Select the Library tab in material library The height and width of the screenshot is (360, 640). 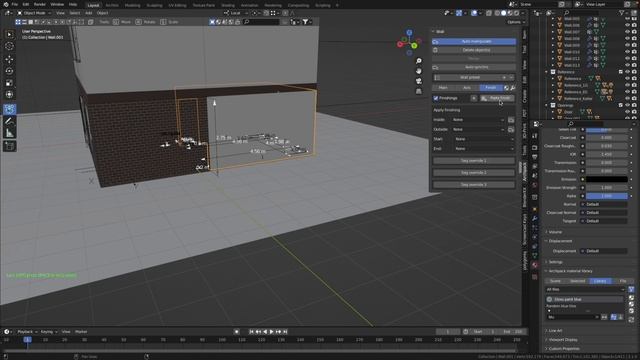pyautogui.click(x=600, y=281)
